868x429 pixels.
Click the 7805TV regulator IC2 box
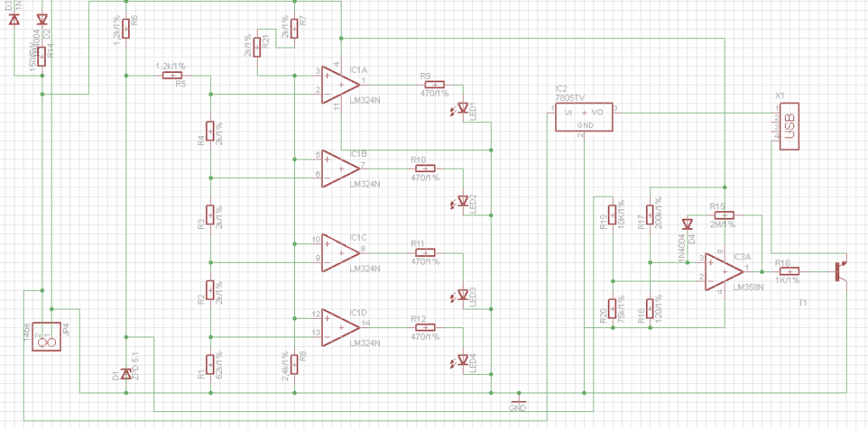(584, 117)
